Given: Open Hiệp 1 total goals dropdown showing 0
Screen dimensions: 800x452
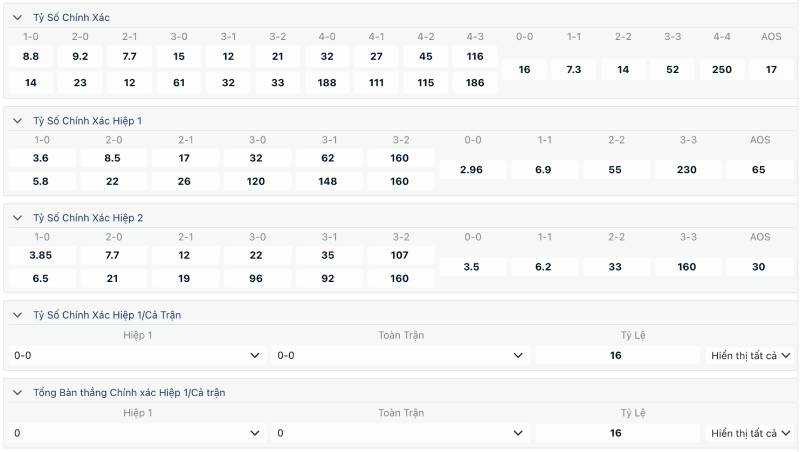Looking at the screenshot, I should point(136,433).
